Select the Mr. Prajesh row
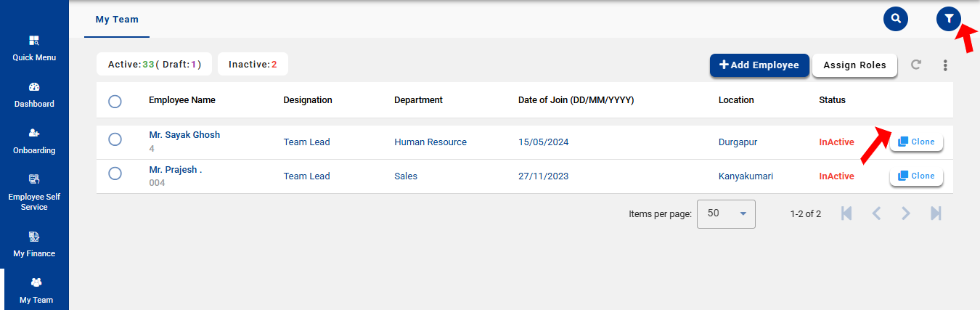 tap(115, 174)
